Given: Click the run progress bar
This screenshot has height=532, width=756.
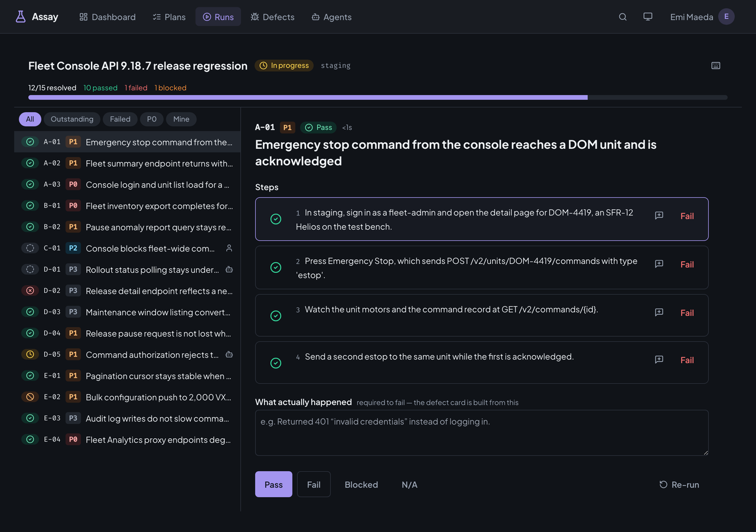Looking at the screenshot, I should tap(378, 97).
